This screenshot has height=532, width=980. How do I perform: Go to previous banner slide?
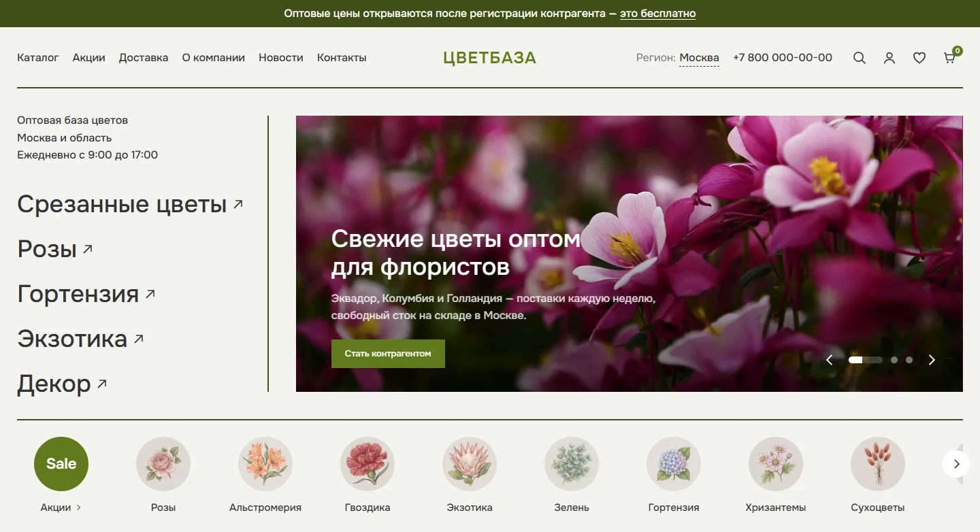point(830,360)
